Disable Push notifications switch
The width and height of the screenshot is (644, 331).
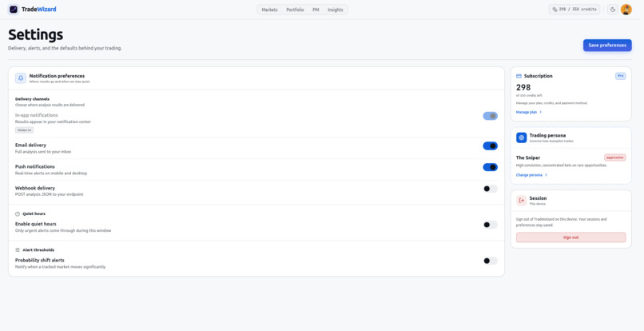(x=490, y=167)
